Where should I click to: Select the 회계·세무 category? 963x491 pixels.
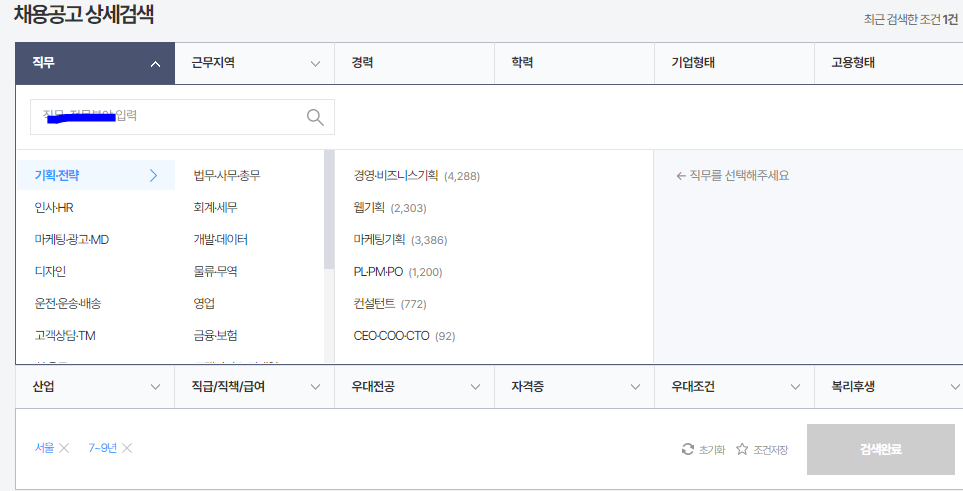coord(216,208)
